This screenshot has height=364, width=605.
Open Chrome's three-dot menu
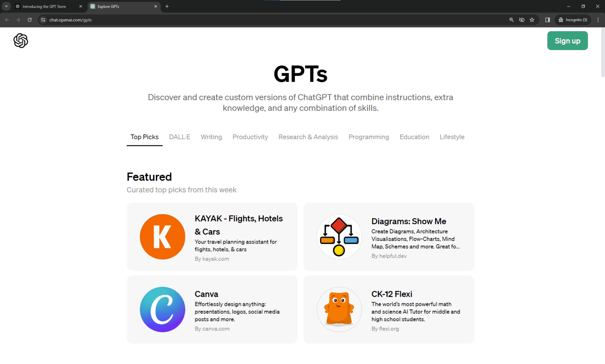(599, 20)
